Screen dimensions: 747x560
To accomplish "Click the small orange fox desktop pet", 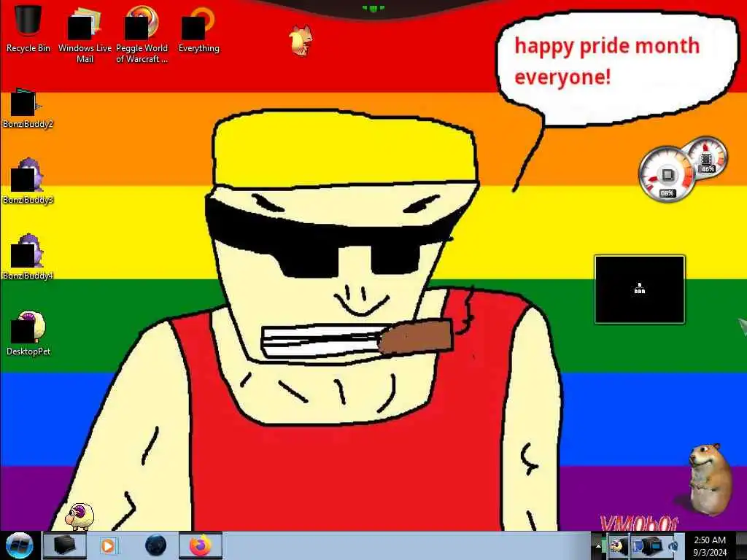I will tap(301, 41).
